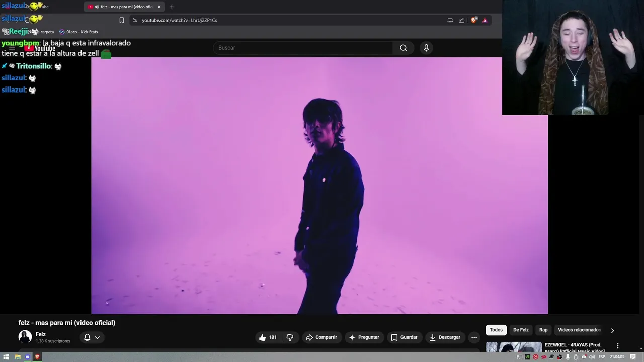Click the 1.38 K suscriptores text
The height and width of the screenshot is (362, 644).
coord(53,341)
